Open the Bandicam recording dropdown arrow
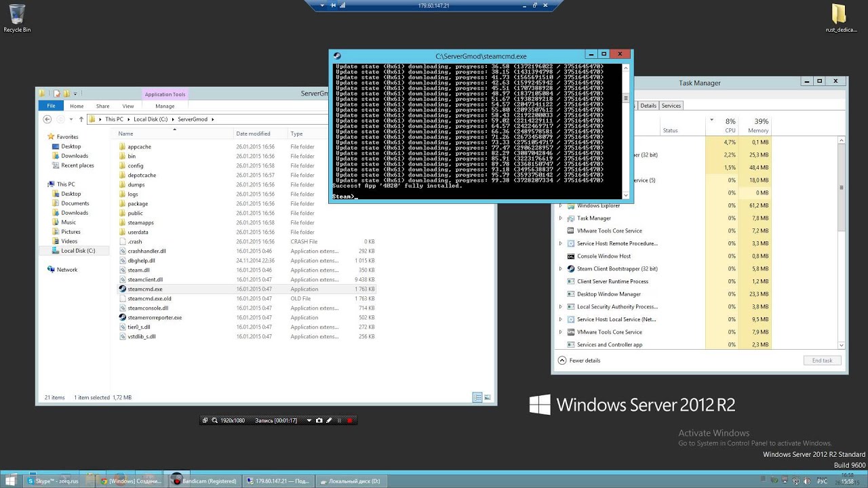This screenshot has width=868, height=488. tap(309, 420)
